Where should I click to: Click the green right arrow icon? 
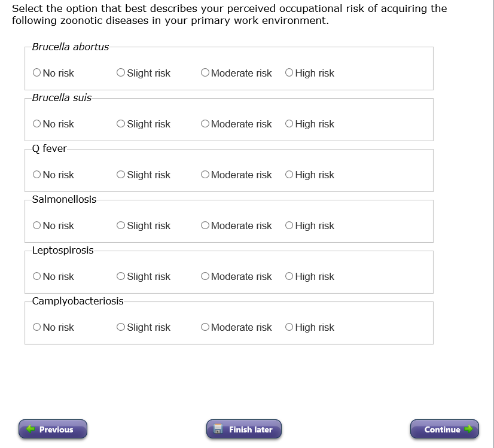tap(468, 429)
